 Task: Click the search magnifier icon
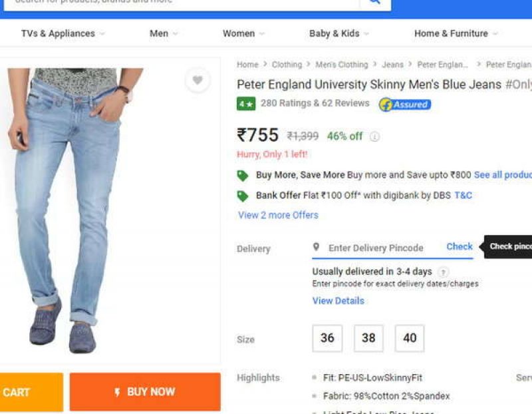point(374,2)
